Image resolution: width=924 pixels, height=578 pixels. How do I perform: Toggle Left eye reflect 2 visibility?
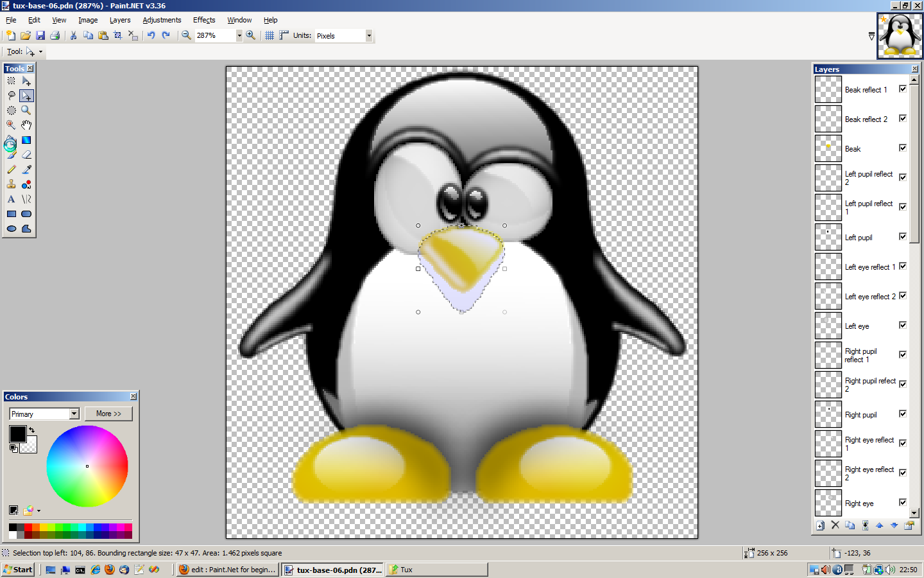(903, 295)
